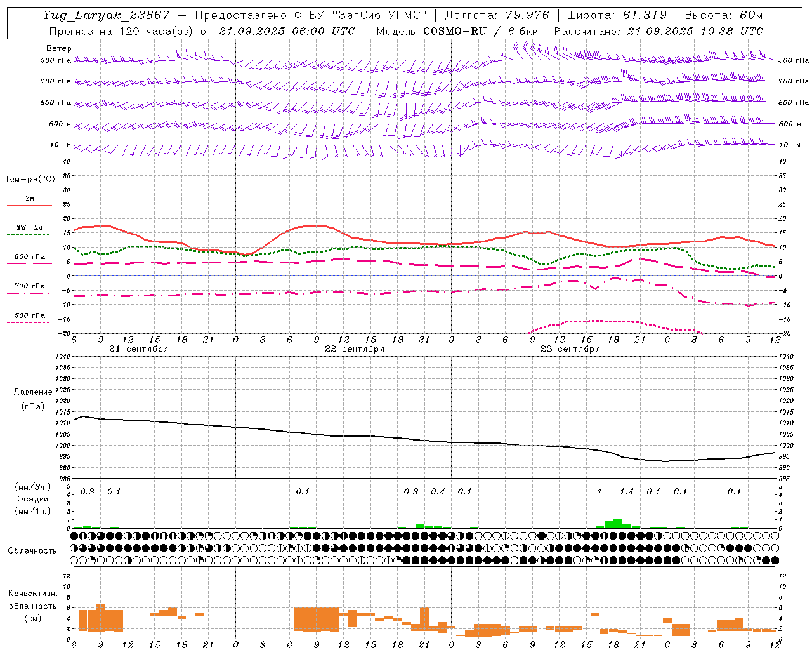
Task: Click the Облачность row label
Action: [32, 551]
